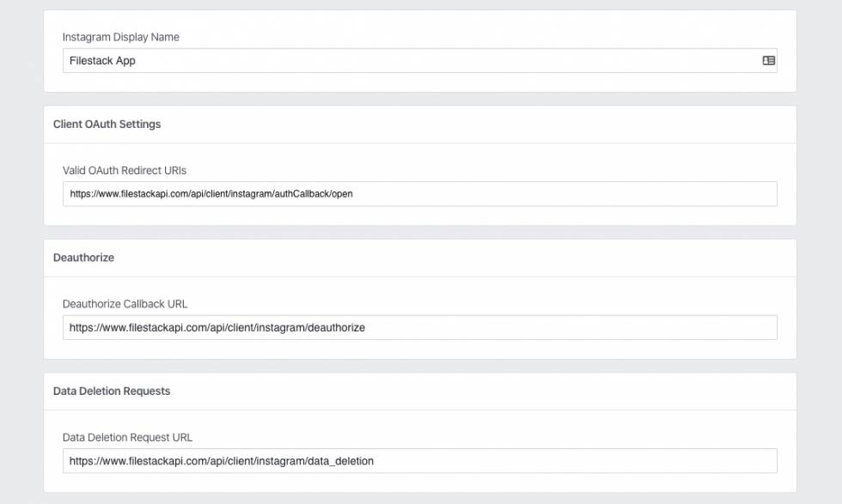Expand the "Data Deletion Requests" section header

pyautogui.click(x=112, y=391)
